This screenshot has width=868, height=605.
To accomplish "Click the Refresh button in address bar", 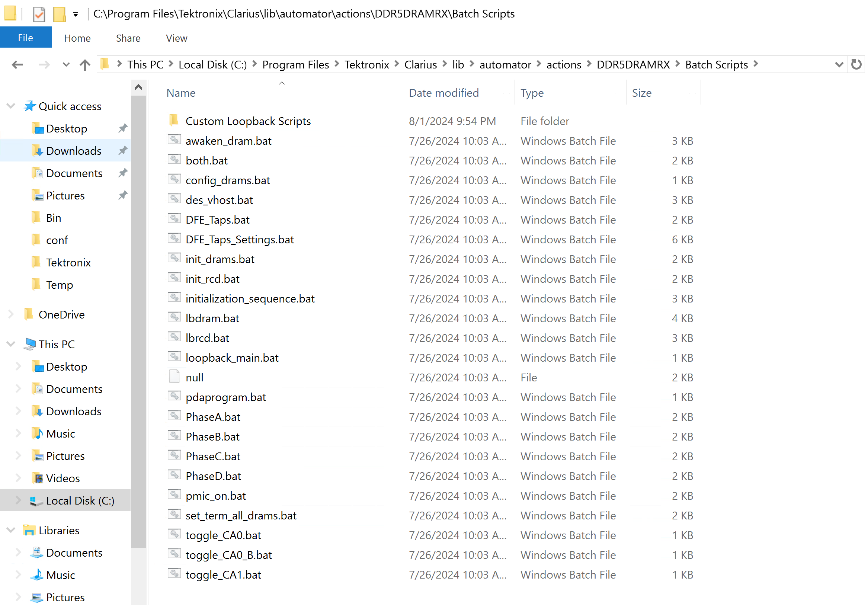I will (856, 64).
